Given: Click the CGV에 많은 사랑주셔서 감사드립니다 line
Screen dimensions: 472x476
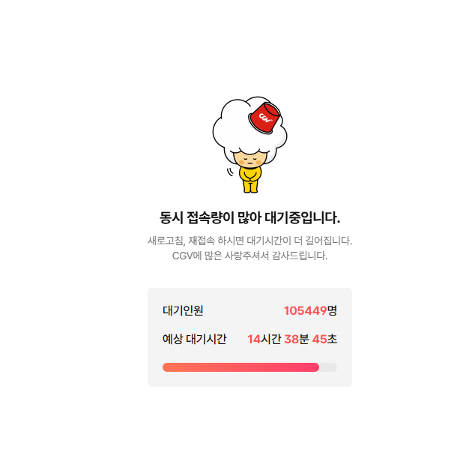Looking at the screenshot, I should (x=249, y=256).
